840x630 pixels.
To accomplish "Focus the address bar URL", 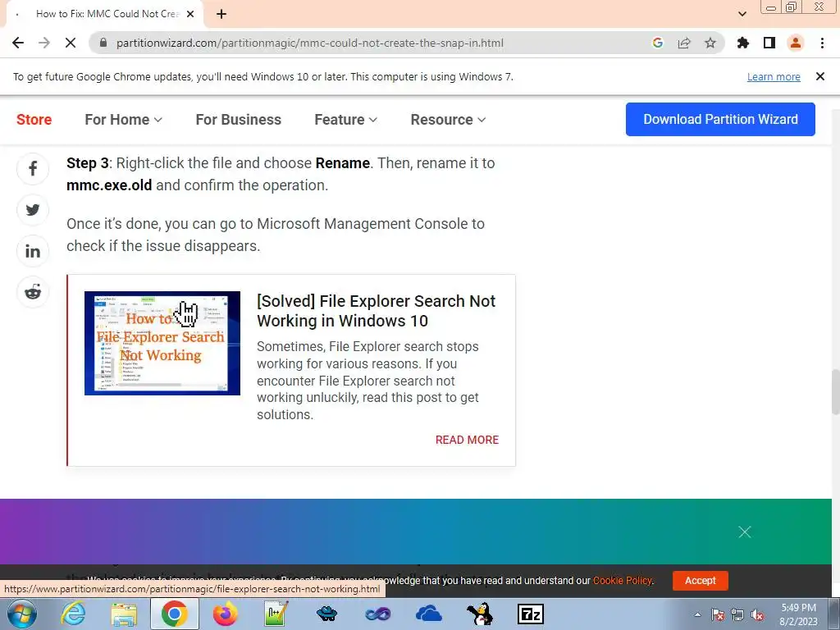I will click(x=309, y=43).
